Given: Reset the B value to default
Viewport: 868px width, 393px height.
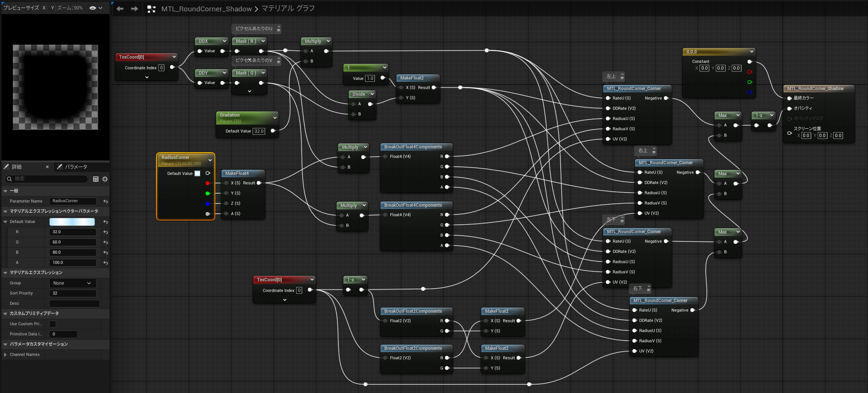Looking at the screenshot, I should pyautogui.click(x=106, y=253).
